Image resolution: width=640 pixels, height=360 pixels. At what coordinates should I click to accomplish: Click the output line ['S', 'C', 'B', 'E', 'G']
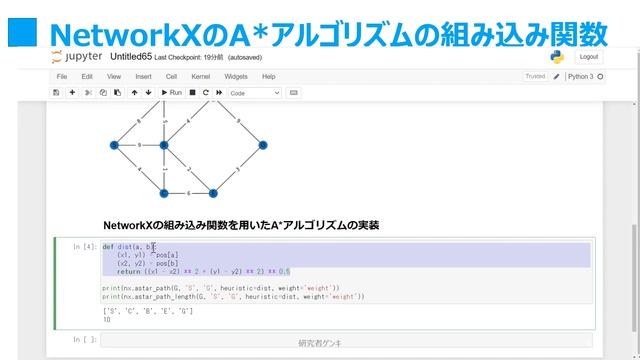click(x=147, y=311)
